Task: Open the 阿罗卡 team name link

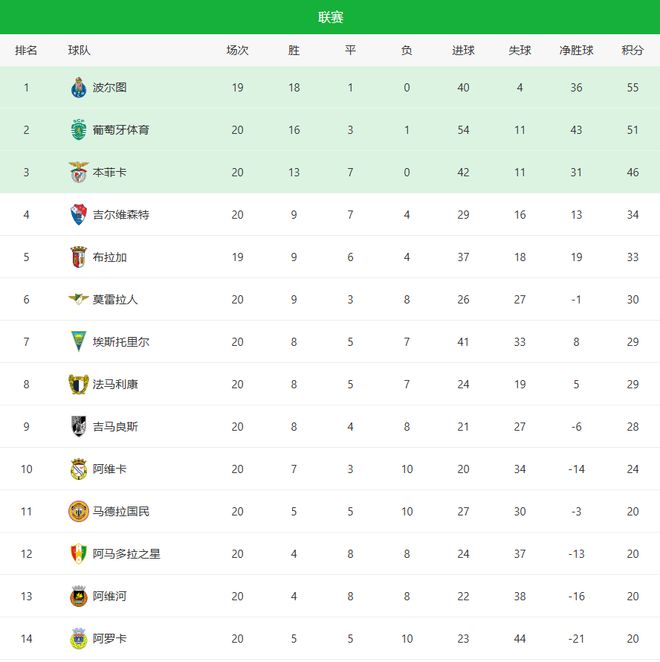Action: click(109, 638)
